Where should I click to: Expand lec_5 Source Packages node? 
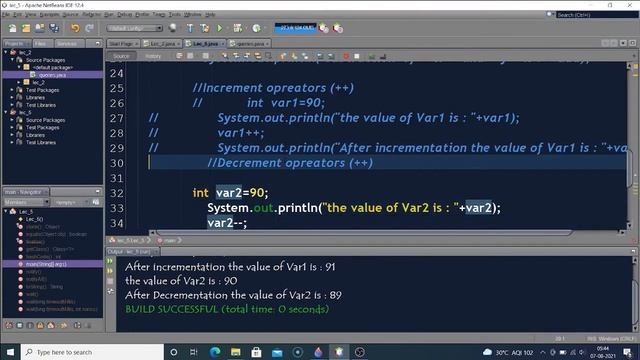click(x=12, y=120)
